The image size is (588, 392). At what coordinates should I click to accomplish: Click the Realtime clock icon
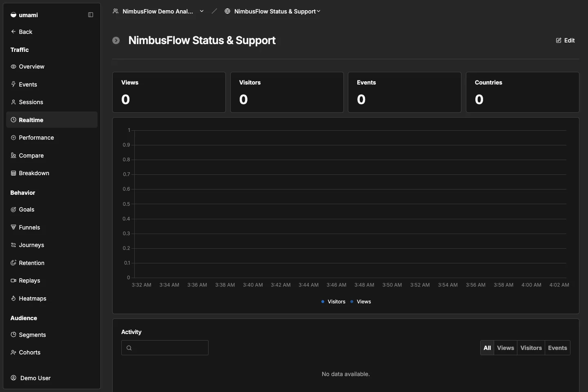click(13, 120)
